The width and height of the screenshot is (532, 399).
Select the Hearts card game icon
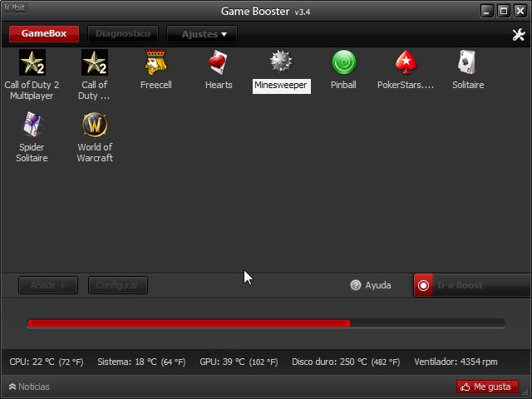coord(218,62)
